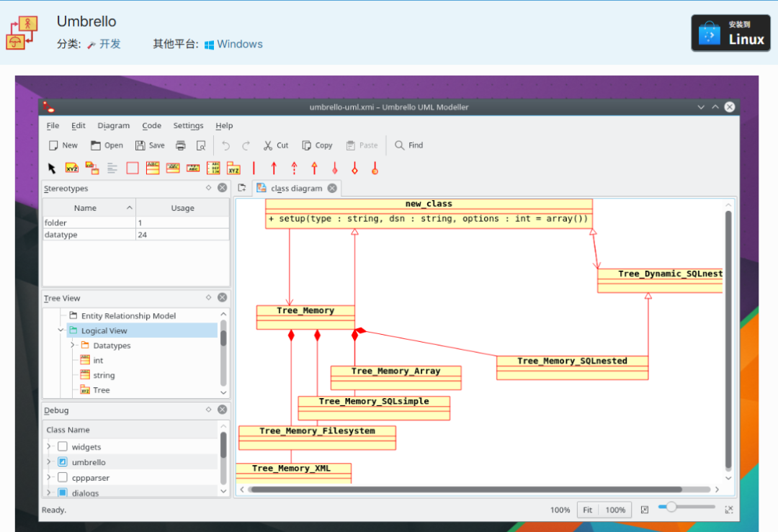This screenshot has width=778, height=532.
Task: Click the Fit zoom button
Action: (x=588, y=510)
